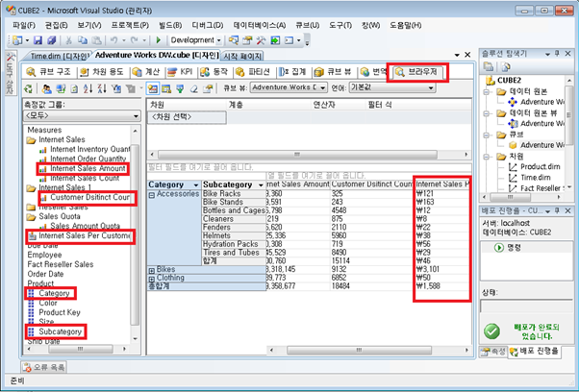
Task: Click the Sort Ascending A-Z icon
Action: click(x=88, y=88)
